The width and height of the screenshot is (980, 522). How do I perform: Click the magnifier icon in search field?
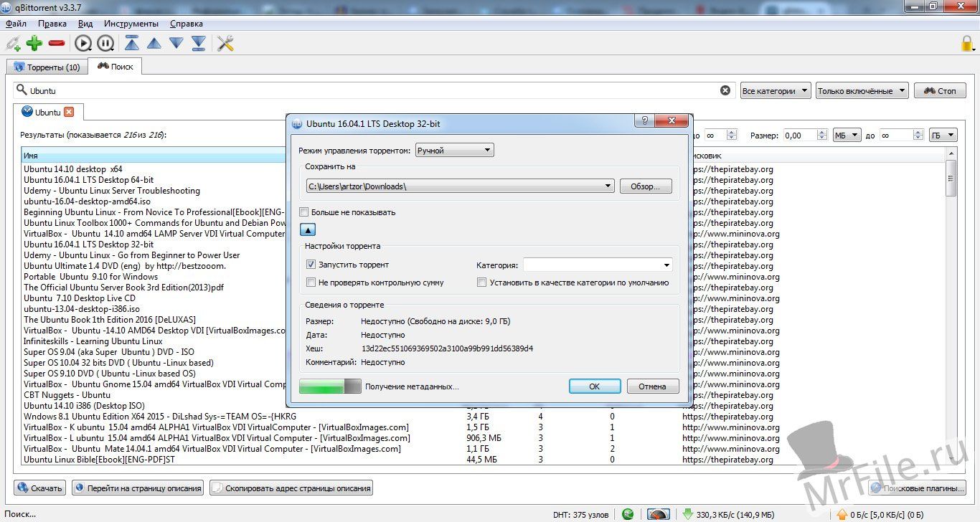point(22,90)
